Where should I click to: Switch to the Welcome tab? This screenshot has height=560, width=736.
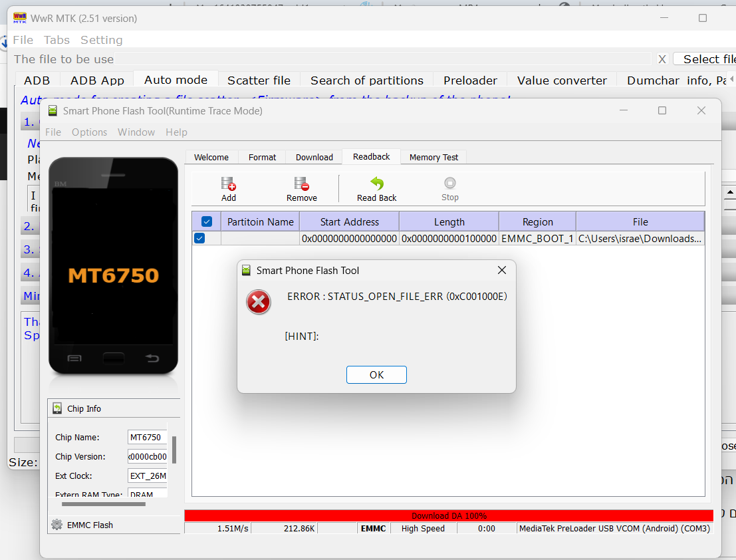coord(211,157)
